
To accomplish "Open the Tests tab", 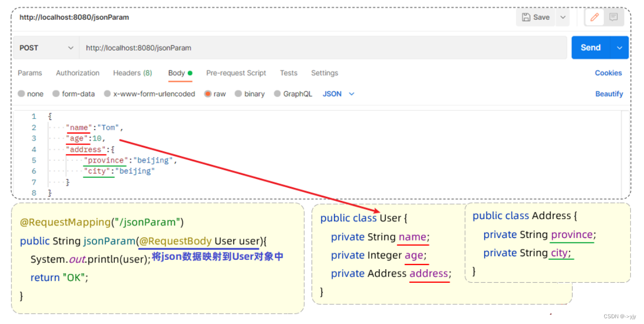I will point(289,73).
